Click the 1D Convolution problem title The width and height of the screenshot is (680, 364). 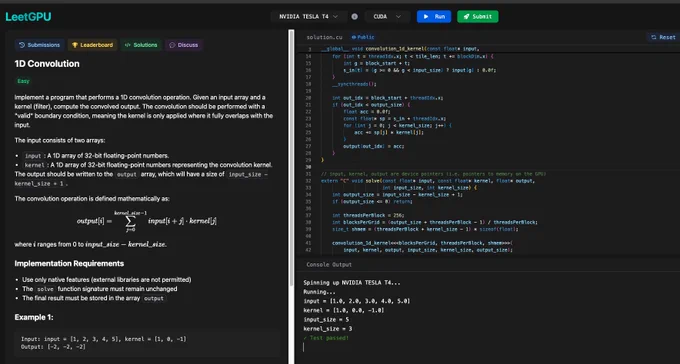point(47,64)
